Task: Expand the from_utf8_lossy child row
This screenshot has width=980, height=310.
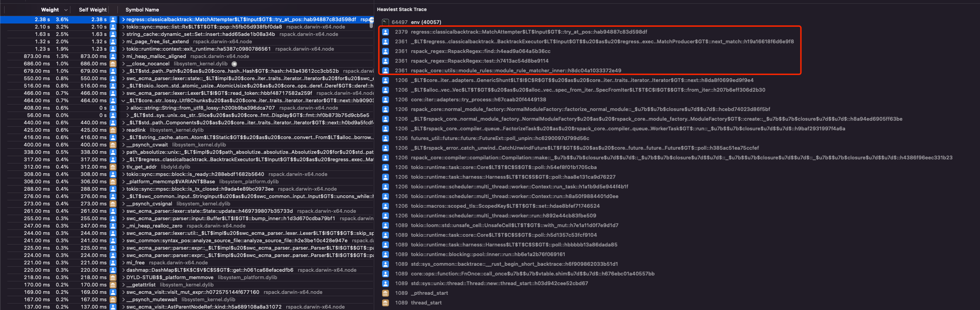Action: tap(128, 108)
